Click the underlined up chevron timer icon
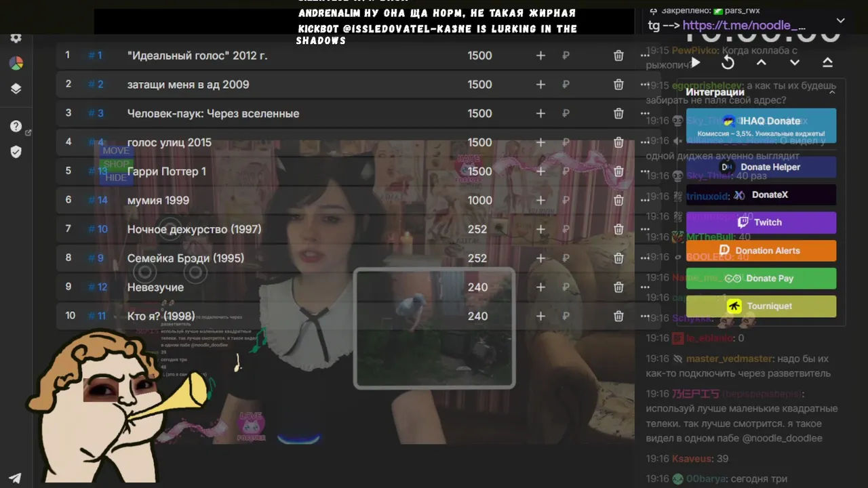Image resolution: width=868 pixels, height=488 pixels. [x=827, y=62]
